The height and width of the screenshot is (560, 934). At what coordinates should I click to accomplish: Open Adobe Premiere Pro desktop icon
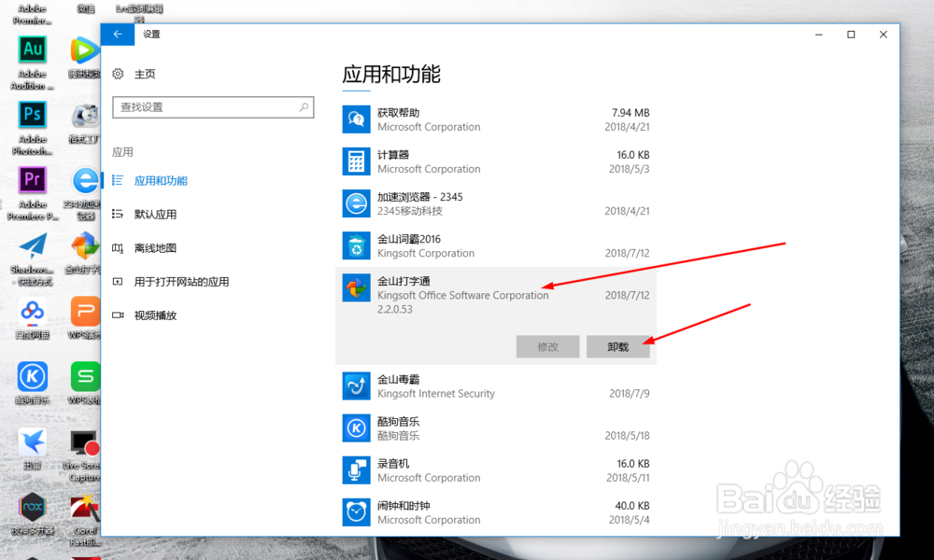pyautogui.click(x=32, y=194)
